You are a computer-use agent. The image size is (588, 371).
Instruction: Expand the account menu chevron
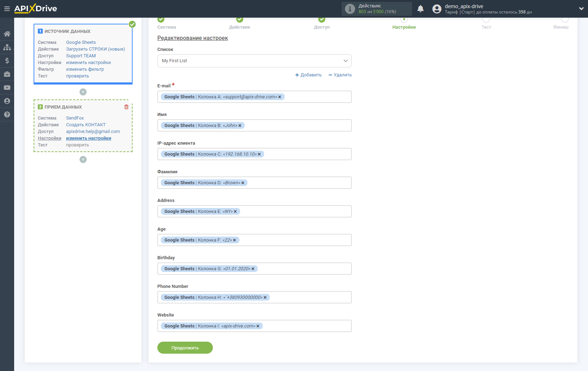pos(581,9)
